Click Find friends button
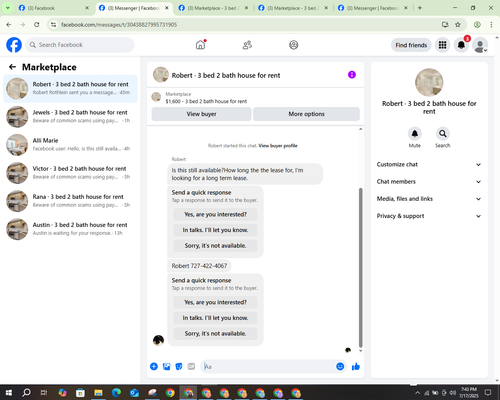 tap(411, 45)
